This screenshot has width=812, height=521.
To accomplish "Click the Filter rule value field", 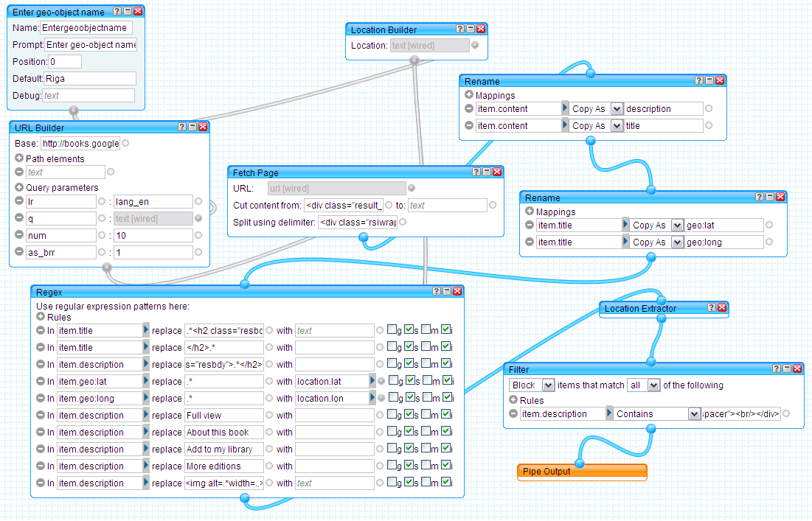I will pyautogui.click(x=741, y=414).
